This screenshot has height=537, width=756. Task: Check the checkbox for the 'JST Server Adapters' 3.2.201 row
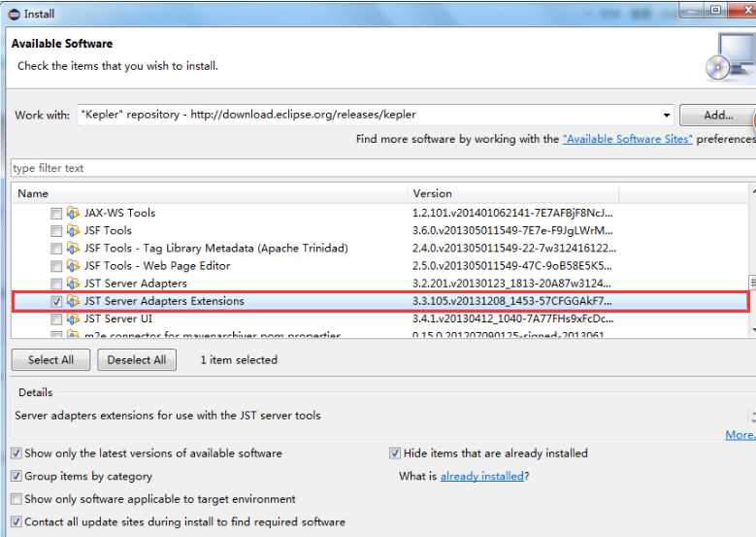(x=56, y=284)
